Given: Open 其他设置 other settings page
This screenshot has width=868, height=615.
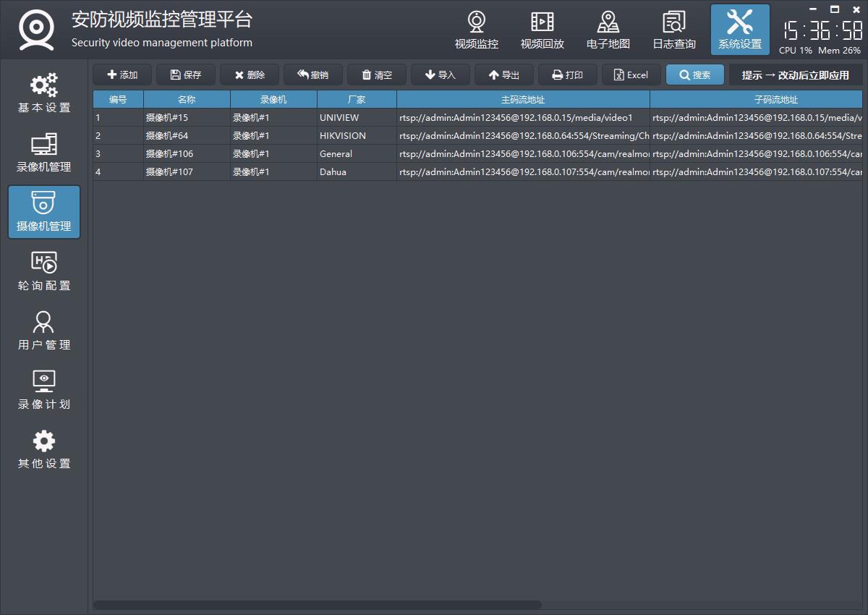Looking at the screenshot, I should click(44, 449).
